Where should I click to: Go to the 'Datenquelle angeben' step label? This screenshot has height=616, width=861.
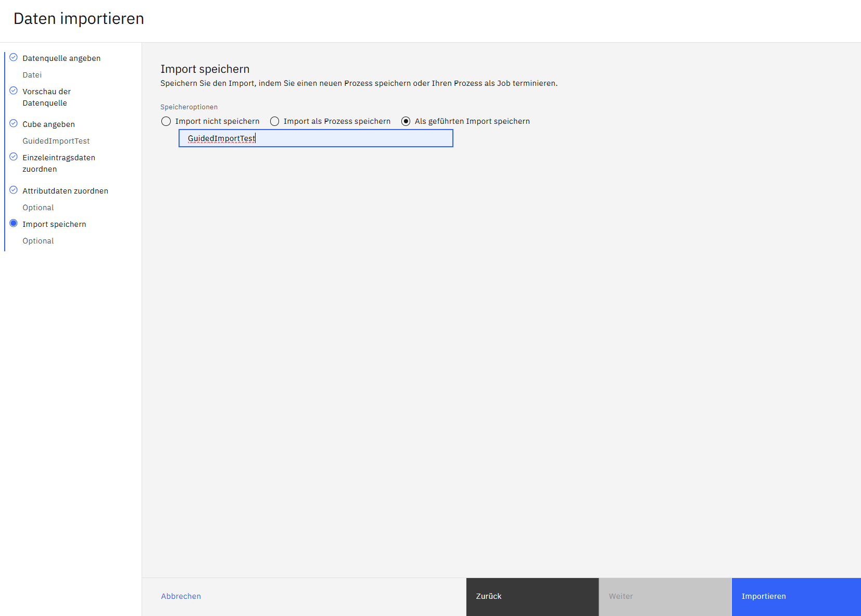pos(61,58)
